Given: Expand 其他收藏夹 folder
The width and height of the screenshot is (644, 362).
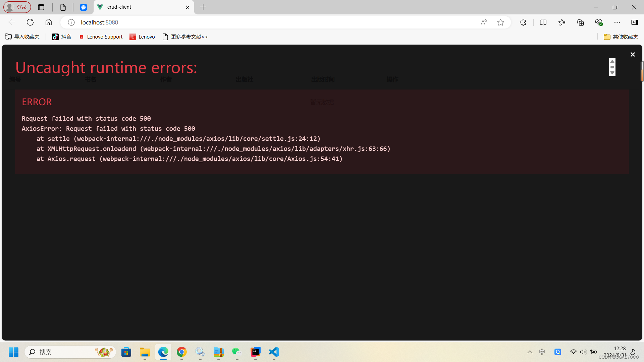Looking at the screenshot, I should coord(621,37).
